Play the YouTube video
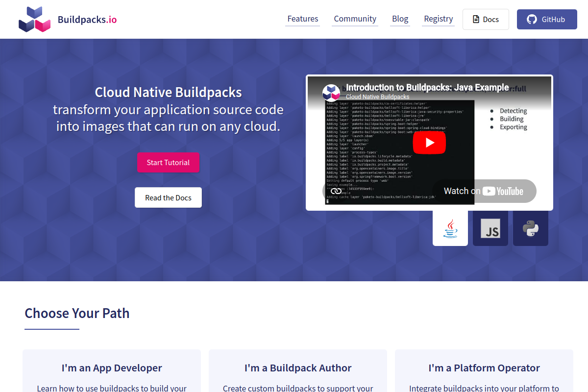 [x=429, y=143]
